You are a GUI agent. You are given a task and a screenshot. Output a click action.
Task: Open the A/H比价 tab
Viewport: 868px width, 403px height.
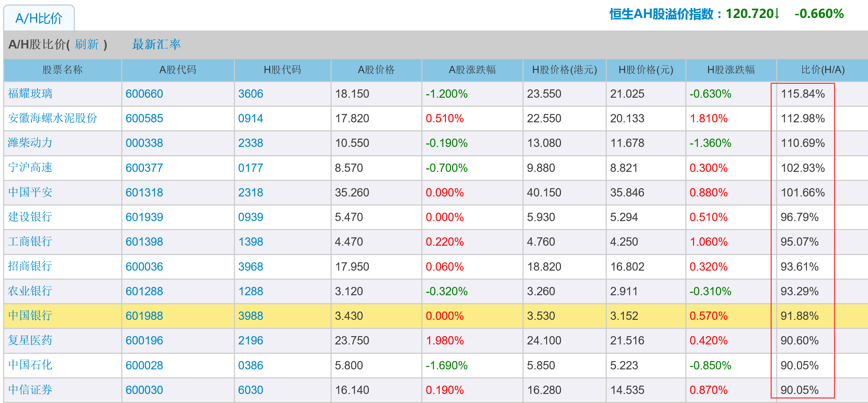pyautogui.click(x=39, y=18)
